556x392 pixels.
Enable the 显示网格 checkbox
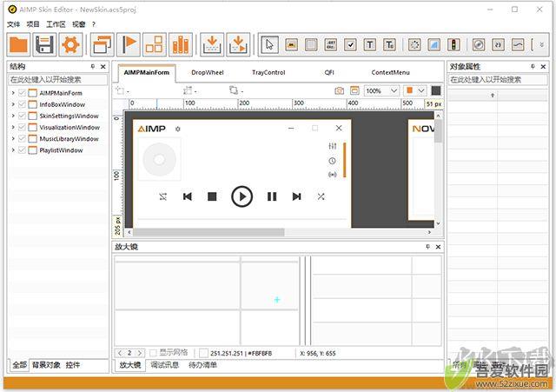(153, 353)
